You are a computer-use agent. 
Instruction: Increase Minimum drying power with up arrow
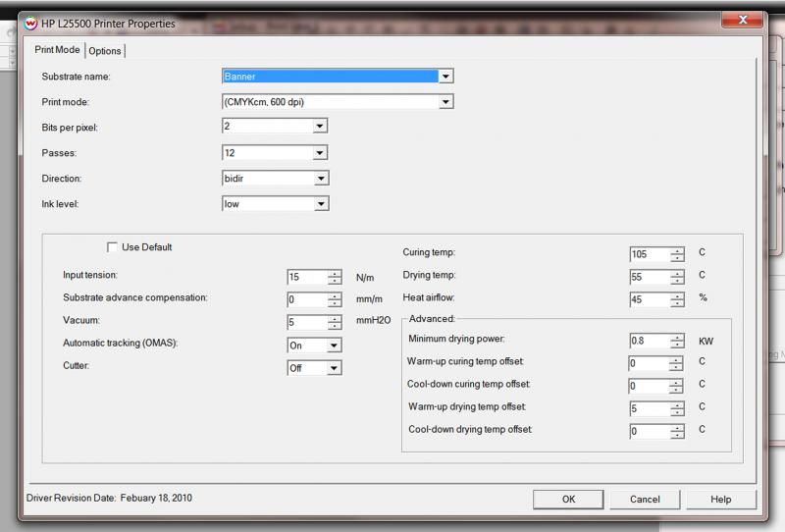[x=677, y=337]
